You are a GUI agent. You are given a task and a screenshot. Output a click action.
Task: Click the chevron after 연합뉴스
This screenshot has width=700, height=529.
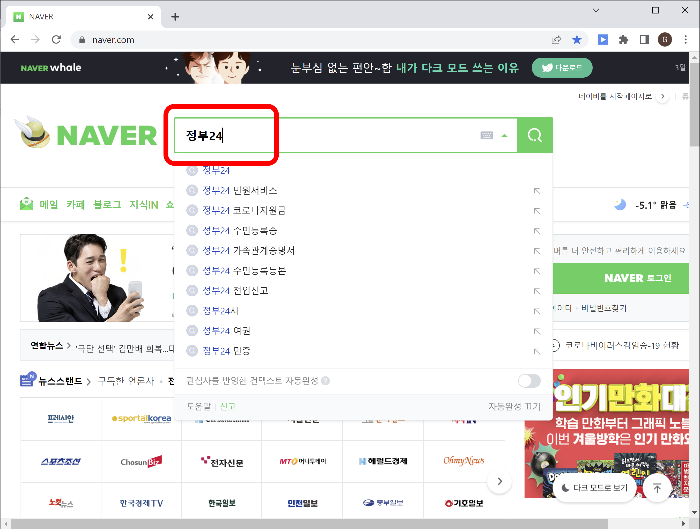click(x=69, y=346)
